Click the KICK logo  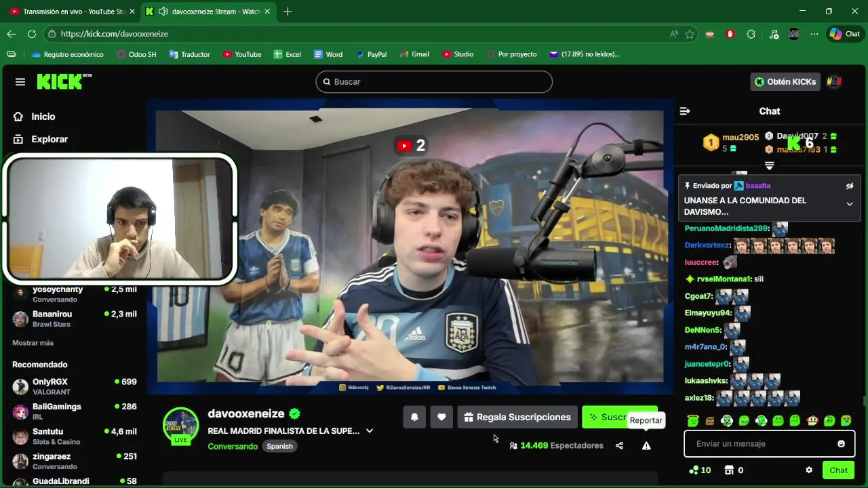64,81
